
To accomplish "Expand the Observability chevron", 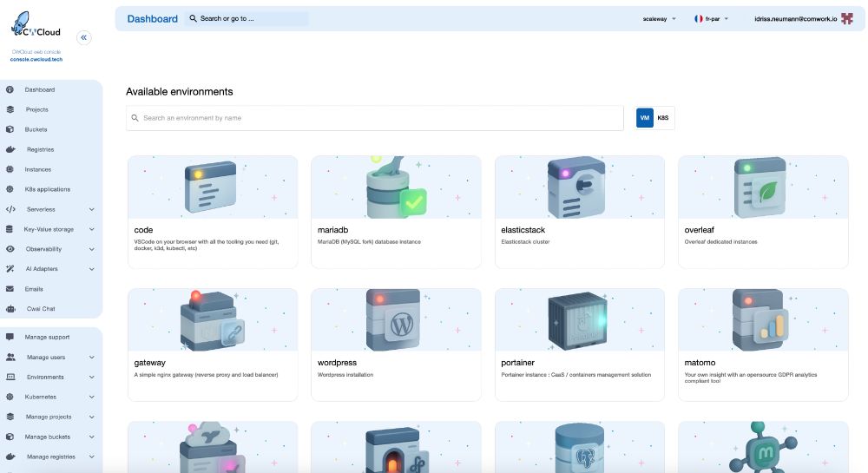I will pyautogui.click(x=91, y=249).
